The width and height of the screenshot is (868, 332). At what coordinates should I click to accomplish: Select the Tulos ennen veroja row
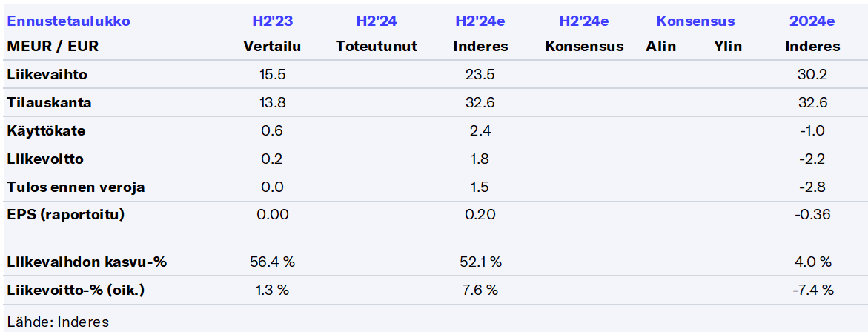tap(76, 187)
